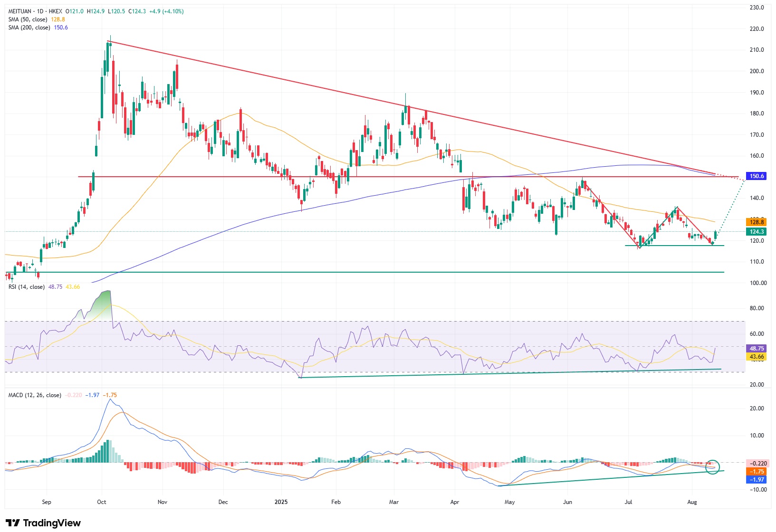Click the blue -1.97 MACD axis label
The height and width of the screenshot is (532, 776).
coord(756,480)
